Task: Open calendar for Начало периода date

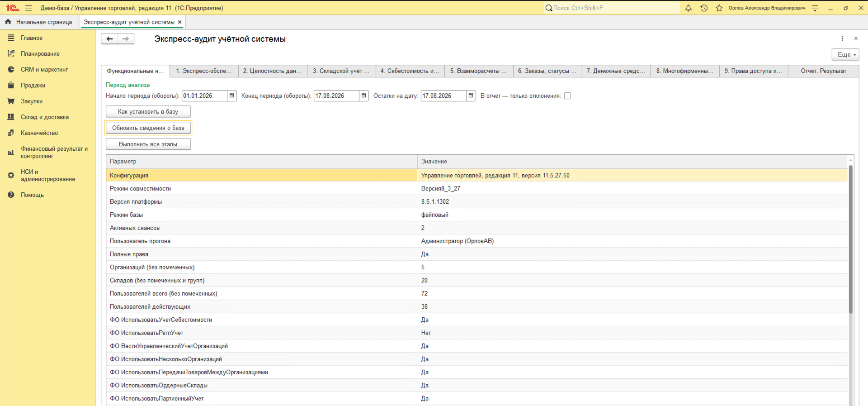Action: click(232, 96)
